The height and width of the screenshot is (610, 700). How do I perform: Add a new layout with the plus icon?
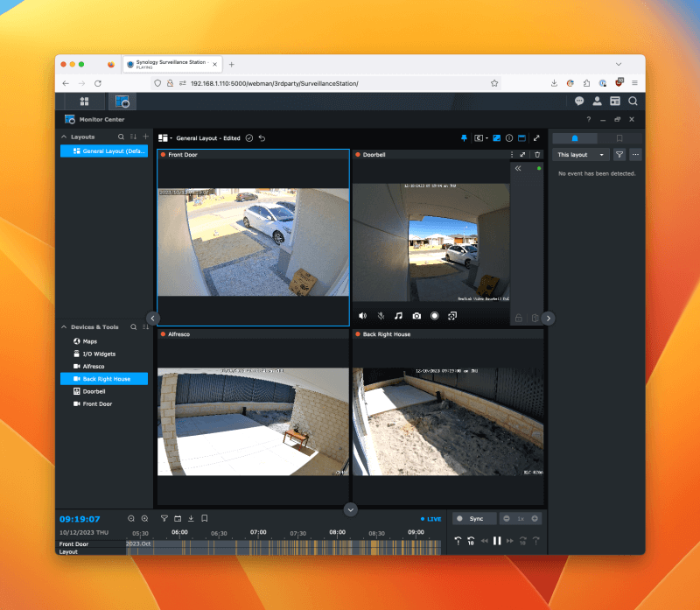145,137
